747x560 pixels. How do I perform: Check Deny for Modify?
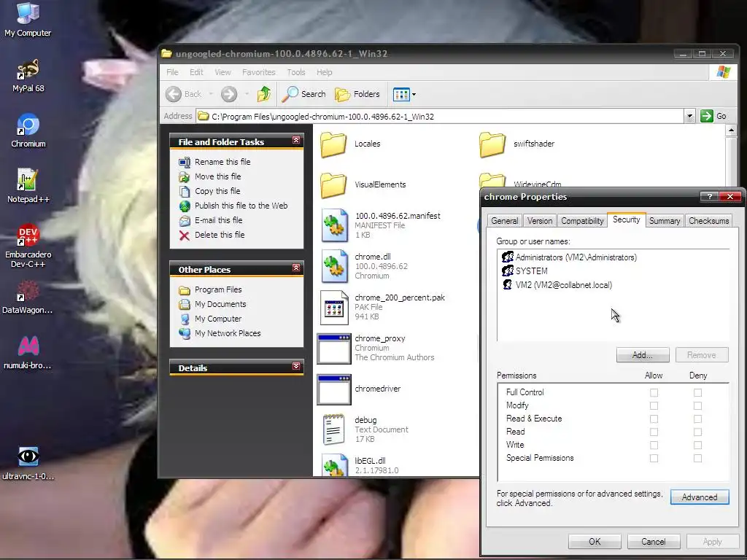pyautogui.click(x=697, y=405)
